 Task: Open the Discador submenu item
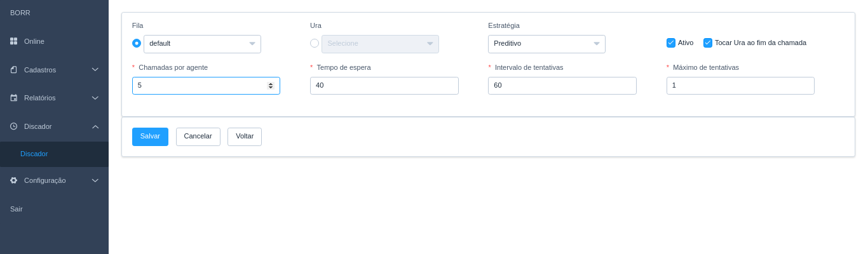click(34, 154)
